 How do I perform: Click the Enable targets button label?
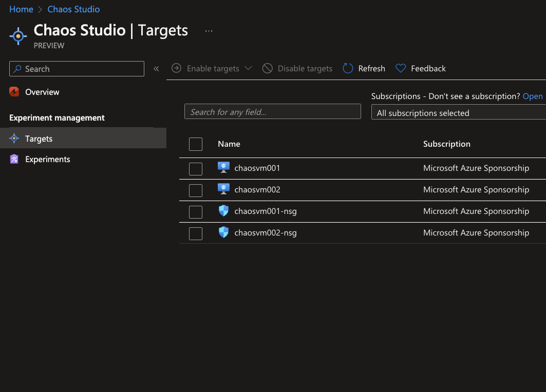pos(213,69)
